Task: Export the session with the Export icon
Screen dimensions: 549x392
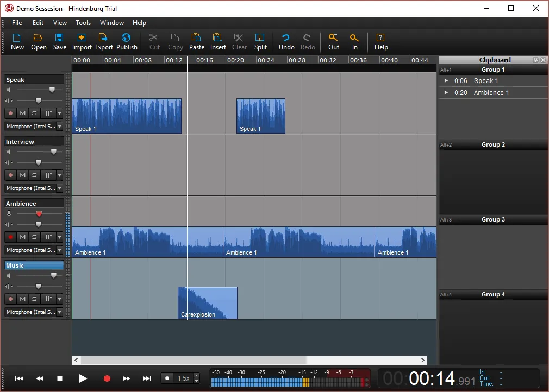Action: (104, 41)
